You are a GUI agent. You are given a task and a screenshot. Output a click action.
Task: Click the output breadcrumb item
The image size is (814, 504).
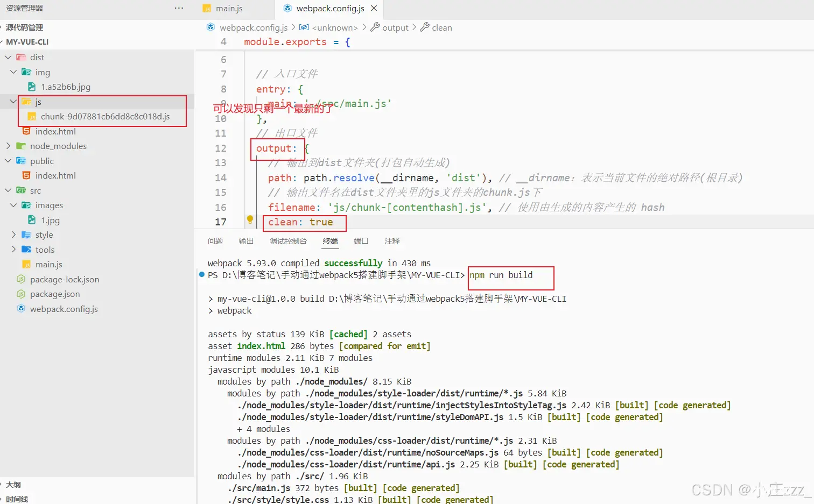click(395, 27)
